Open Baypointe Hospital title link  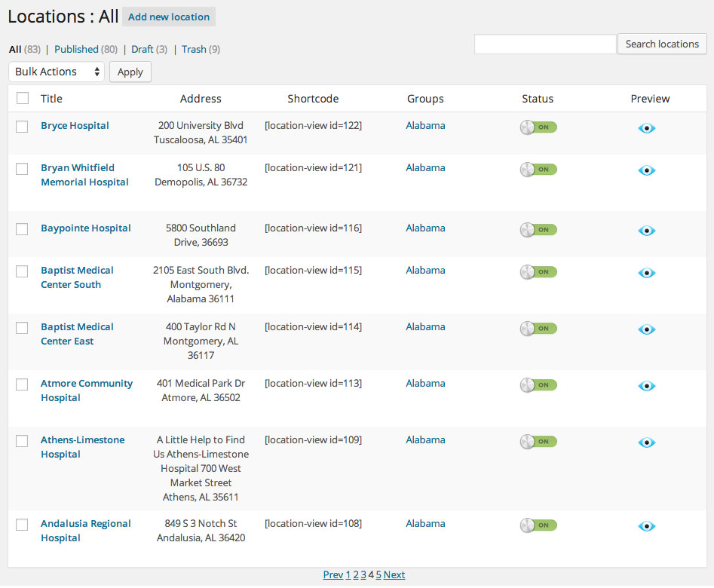coord(86,228)
